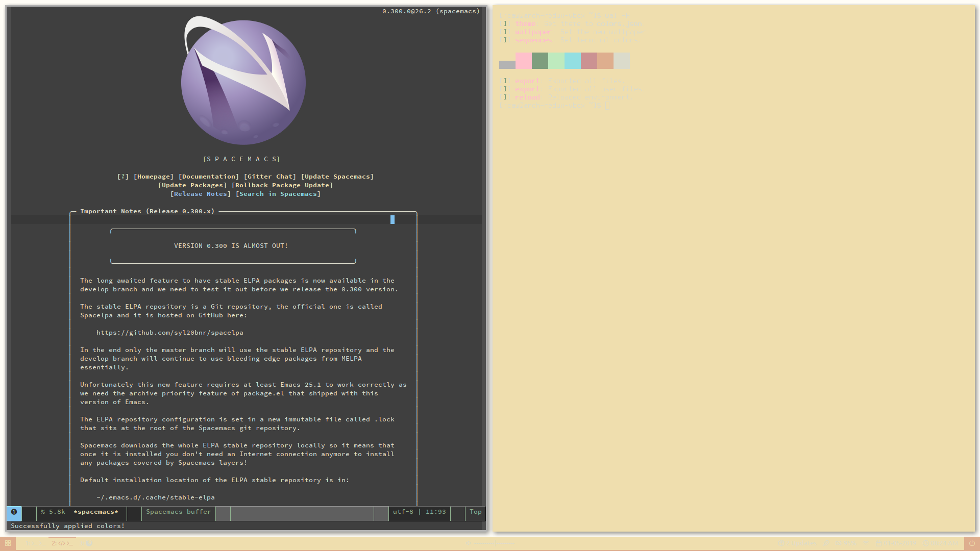Open the grid launcher icon on the bar
This screenshot has width=980, height=551.
tap(8, 543)
